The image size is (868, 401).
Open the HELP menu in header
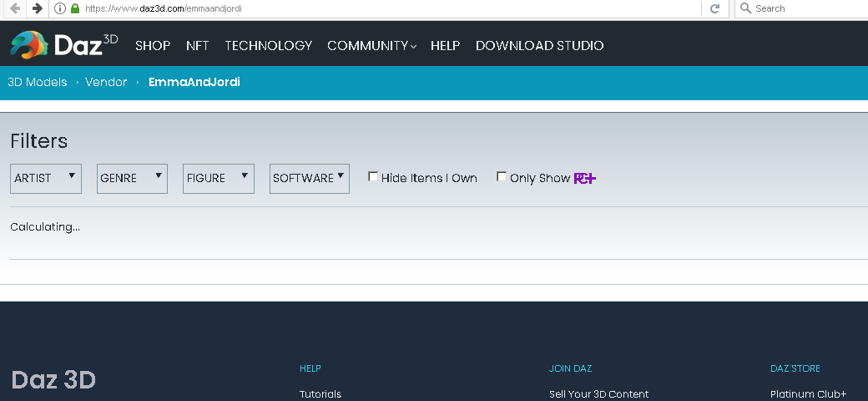pyautogui.click(x=445, y=45)
